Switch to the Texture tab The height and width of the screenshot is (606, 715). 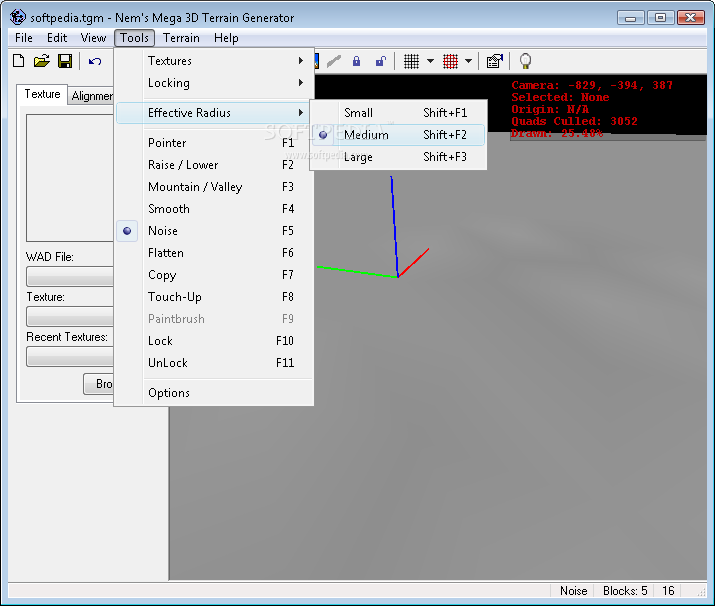[42, 94]
